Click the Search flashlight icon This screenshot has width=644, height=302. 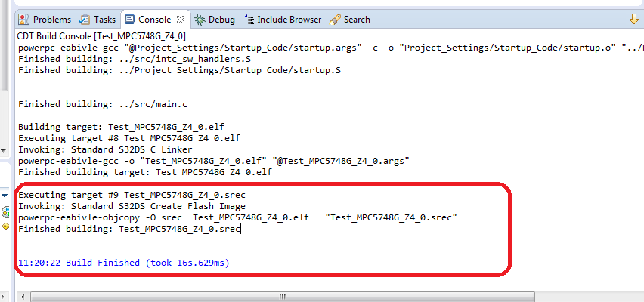tap(335, 20)
